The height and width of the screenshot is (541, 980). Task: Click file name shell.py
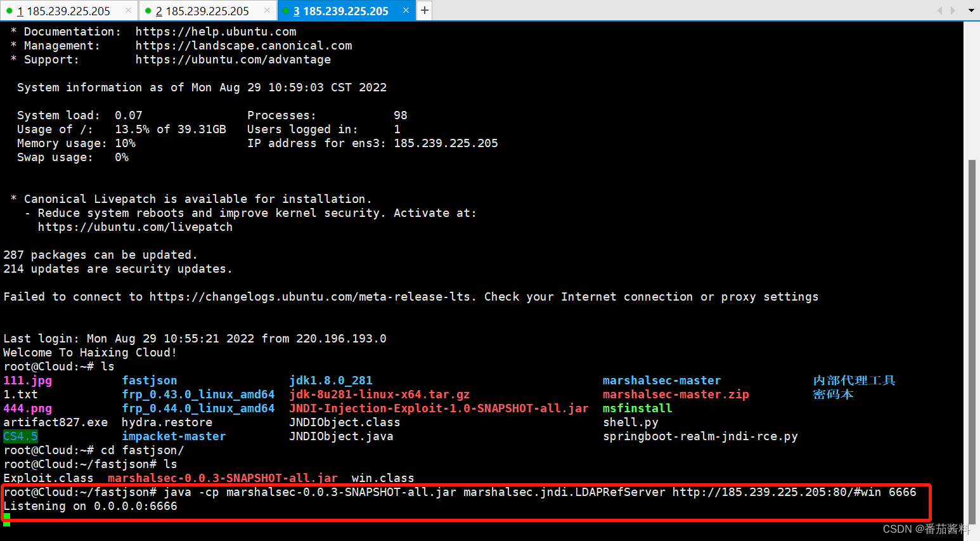630,422
